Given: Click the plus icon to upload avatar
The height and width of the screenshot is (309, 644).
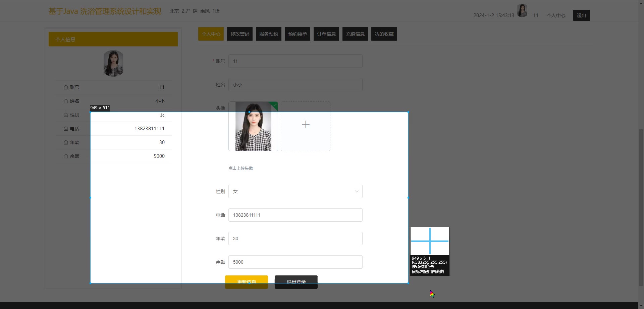Looking at the screenshot, I should coord(306,125).
